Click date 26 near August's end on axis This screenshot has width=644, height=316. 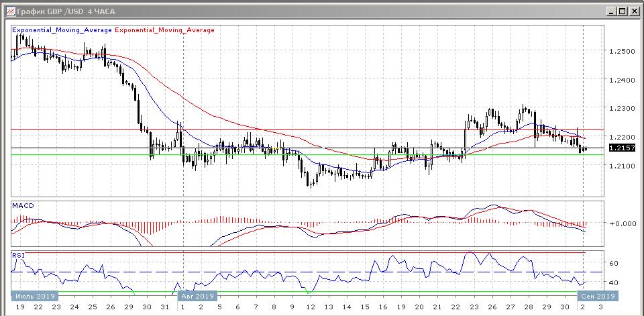pos(492,307)
